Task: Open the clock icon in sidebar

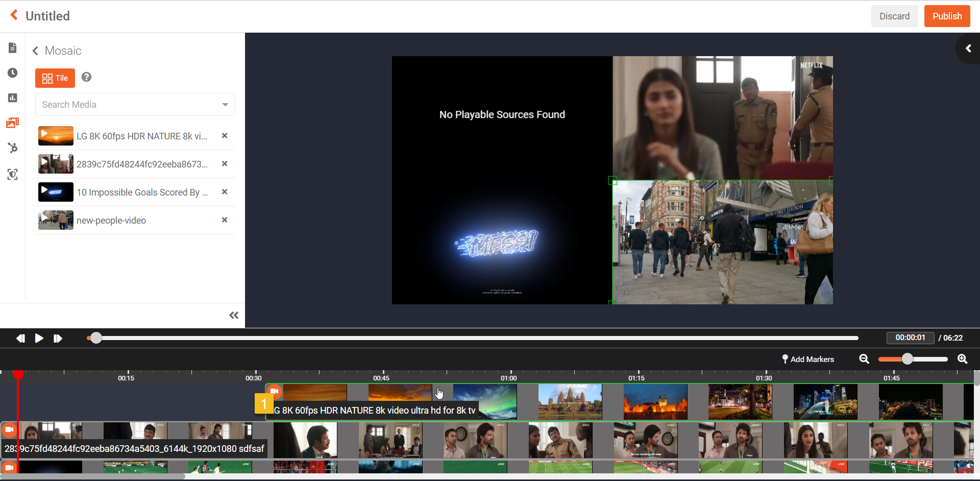Action: [x=13, y=73]
